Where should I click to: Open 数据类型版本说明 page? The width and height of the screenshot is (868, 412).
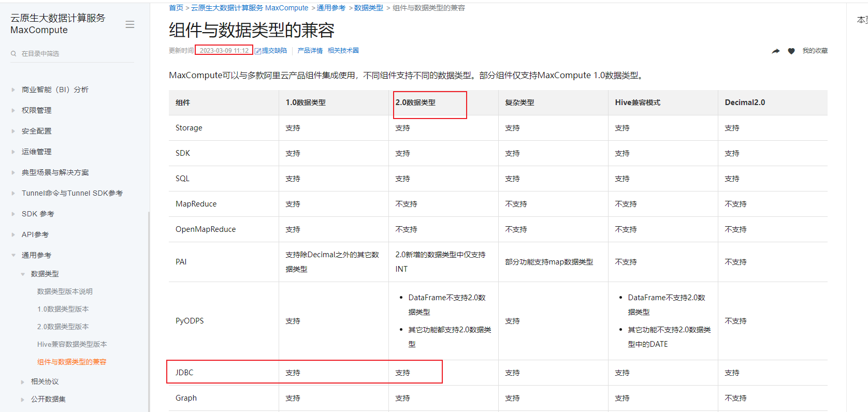coord(65,291)
